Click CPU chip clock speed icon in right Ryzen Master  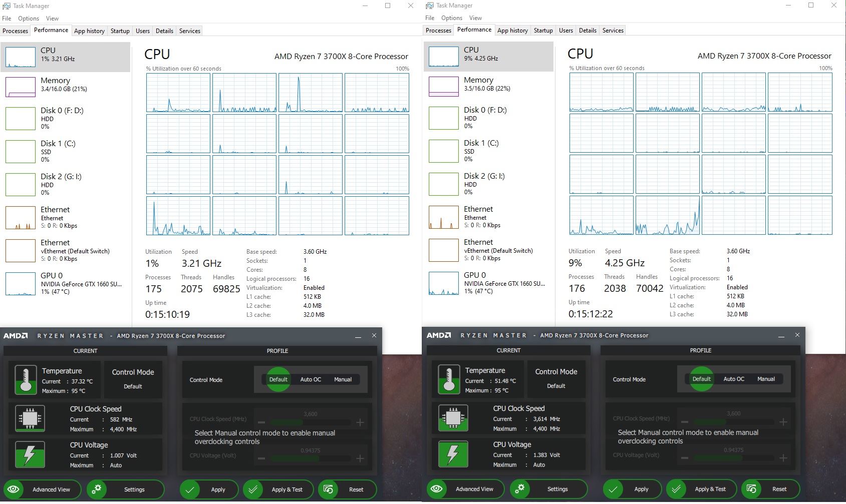pos(453,418)
